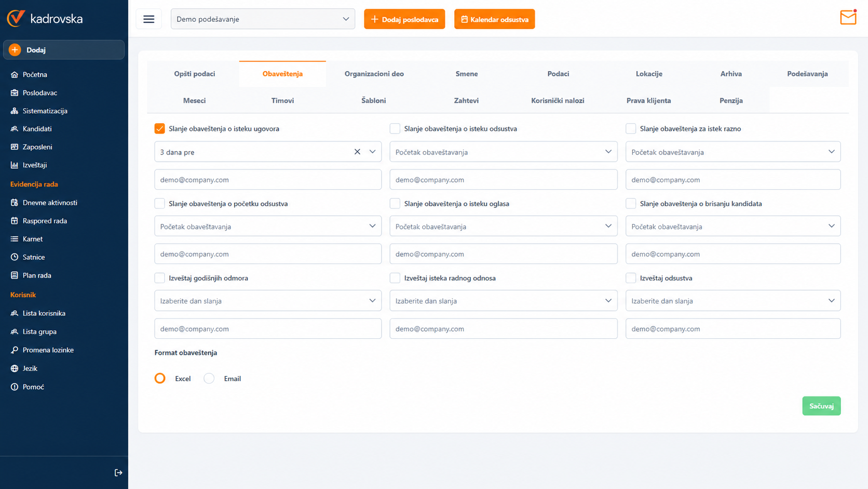The width and height of the screenshot is (868, 489).
Task: Expand the '3 dana pre' dropdown
Action: point(372,152)
